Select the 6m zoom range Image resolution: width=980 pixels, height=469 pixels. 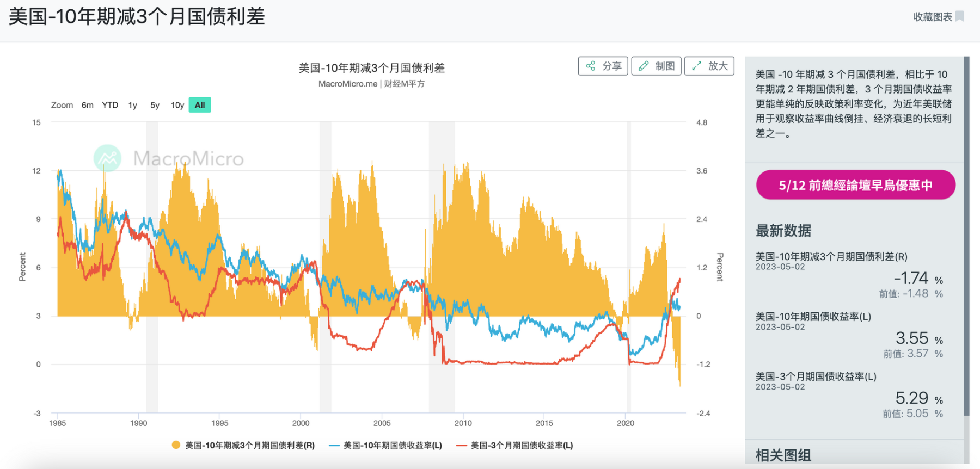pyautogui.click(x=88, y=105)
